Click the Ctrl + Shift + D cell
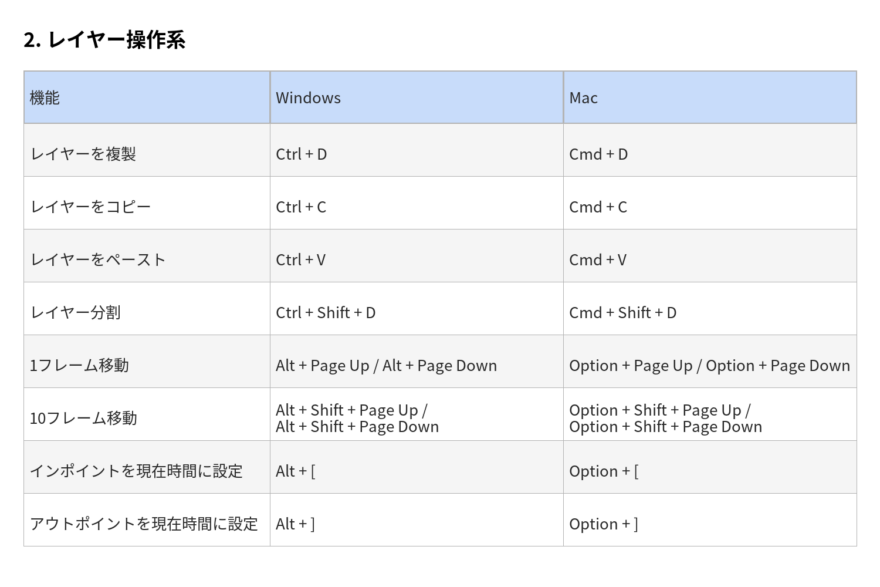 click(x=326, y=313)
